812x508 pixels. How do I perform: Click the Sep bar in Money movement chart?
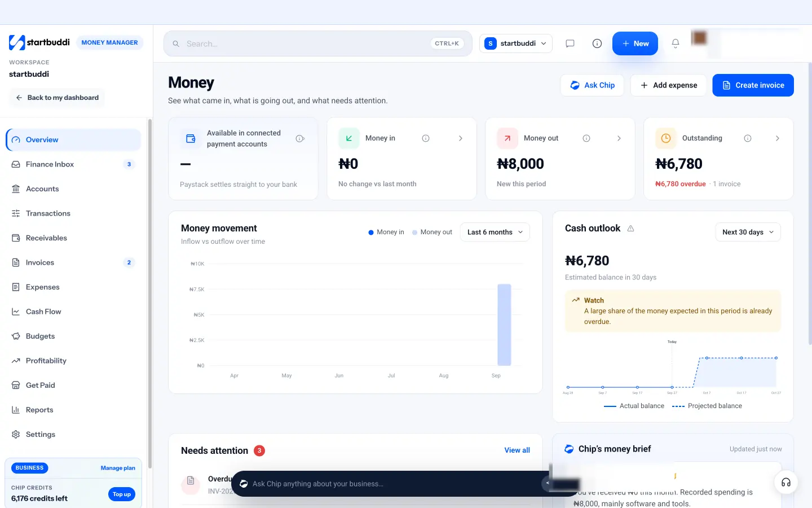(x=504, y=325)
